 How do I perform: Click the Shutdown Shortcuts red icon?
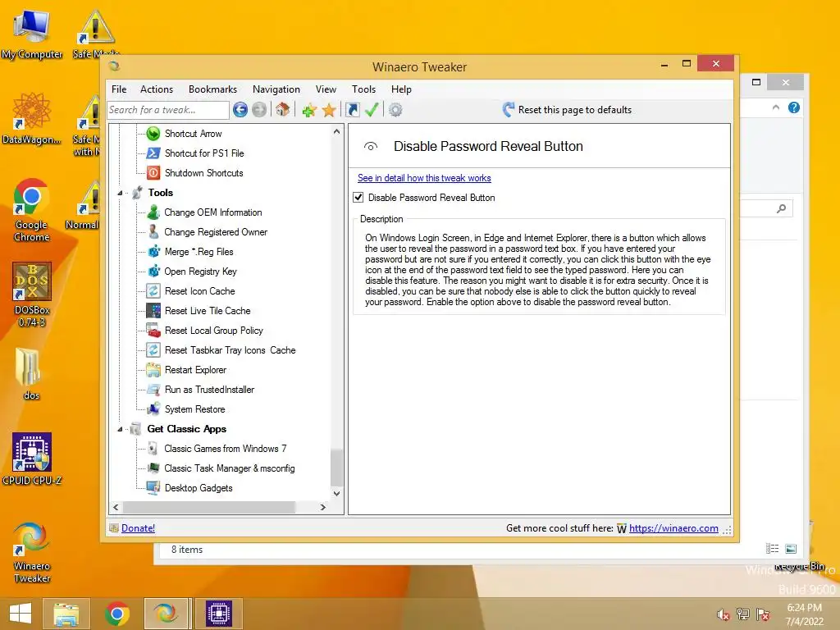[153, 173]
